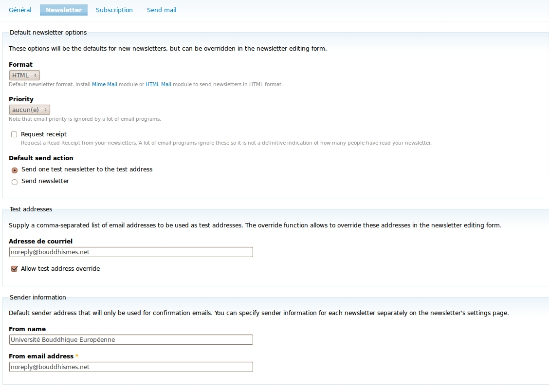Switch to the Général tab

click(20, 10)
